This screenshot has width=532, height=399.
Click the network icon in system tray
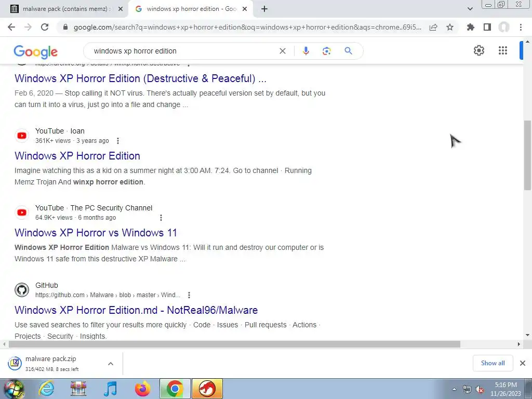[x=467, y=390]
